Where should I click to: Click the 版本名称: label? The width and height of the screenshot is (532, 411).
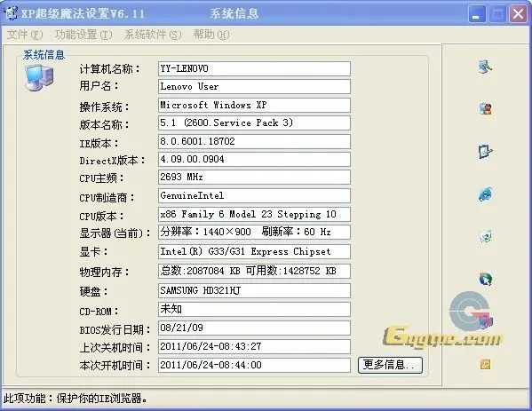tap(104, 125)
